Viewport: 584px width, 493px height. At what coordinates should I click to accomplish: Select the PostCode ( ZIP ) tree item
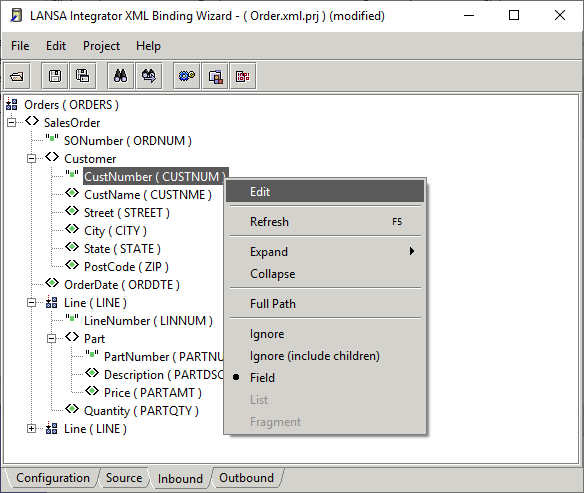[x=126, y=267]
